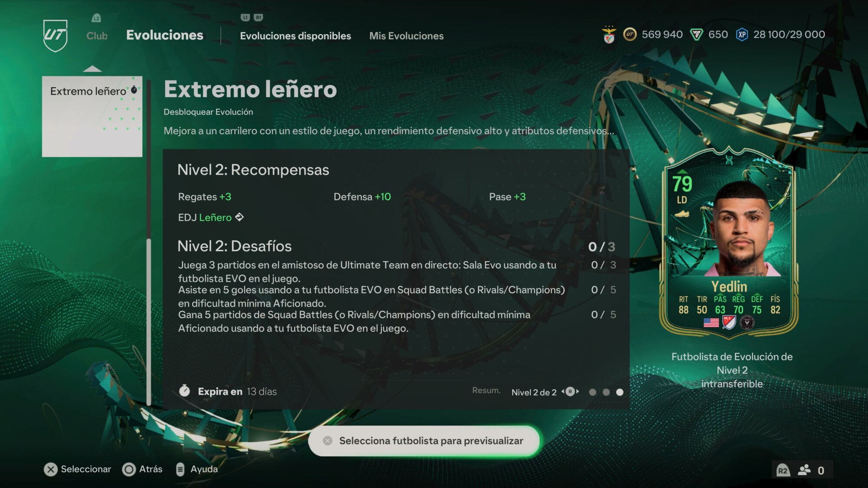This screenshot has width=868, height=488.
Task: Click the XP value 28 100/29 000
Action: pyautogui.click(x=789, y=34)
